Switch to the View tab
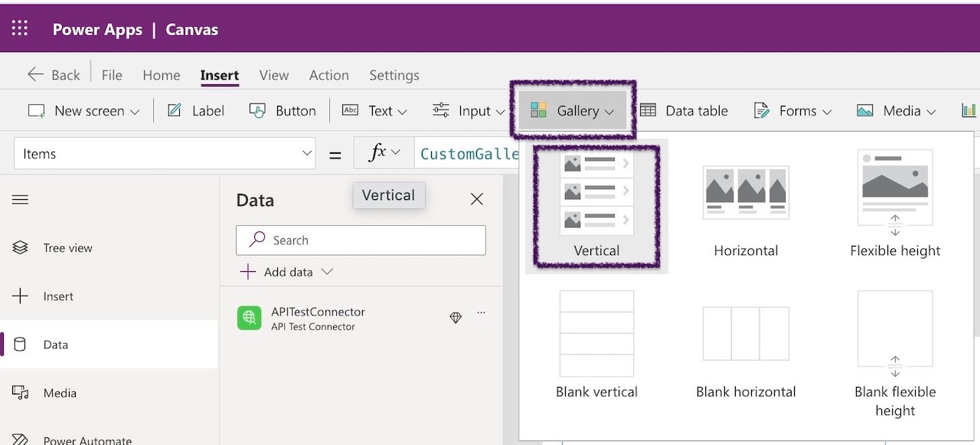 tap(274, 75)
